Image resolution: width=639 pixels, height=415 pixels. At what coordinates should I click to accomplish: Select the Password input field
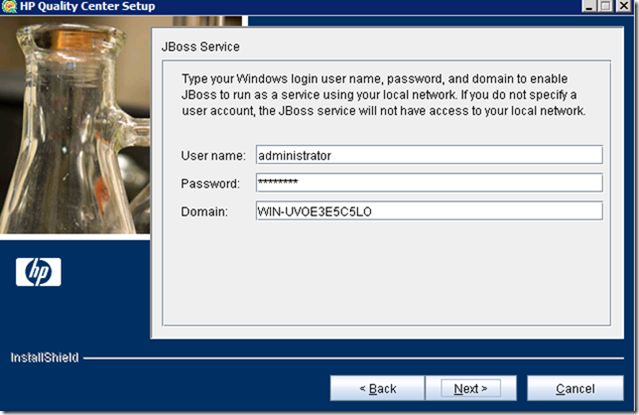(x=429, y=183)
